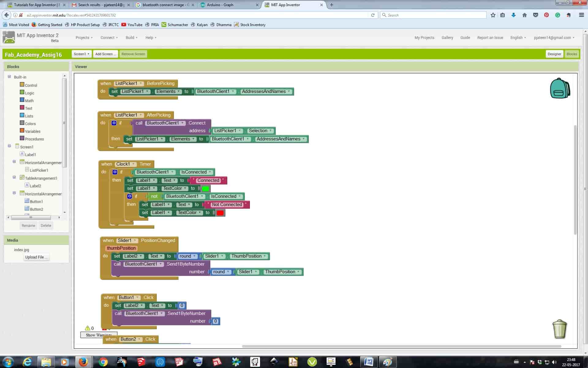Image resolution: width=588 pixels, height=368 pixels.
Task: Click the trash can icon in Viewer
Action: (560, 329)
